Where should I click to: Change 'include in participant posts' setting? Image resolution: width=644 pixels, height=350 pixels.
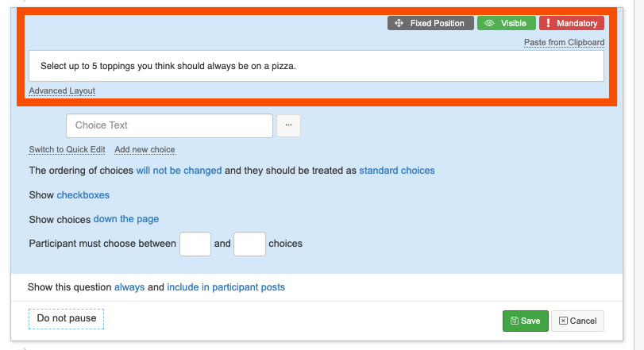click(226, 287)
